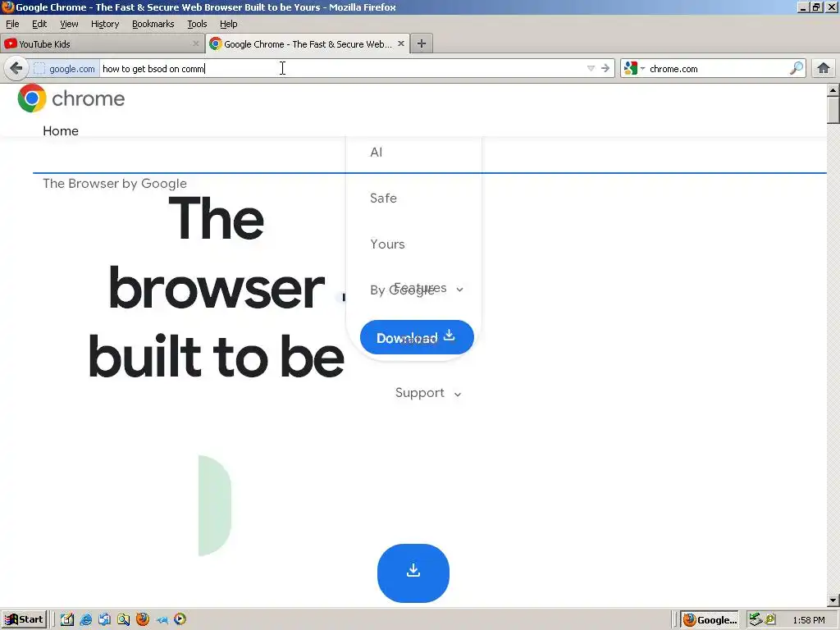840x630 pixels.
Task: Click the vertical scrollbar thumb
Action: click(x=833, y=110)
